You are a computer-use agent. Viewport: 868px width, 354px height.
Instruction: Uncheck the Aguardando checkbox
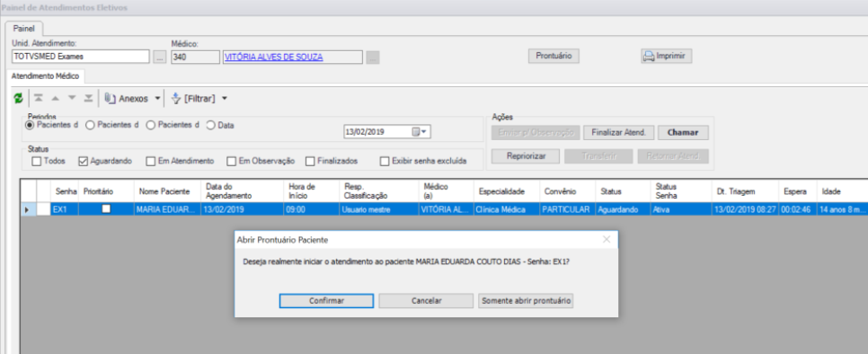tap(84, 161)
